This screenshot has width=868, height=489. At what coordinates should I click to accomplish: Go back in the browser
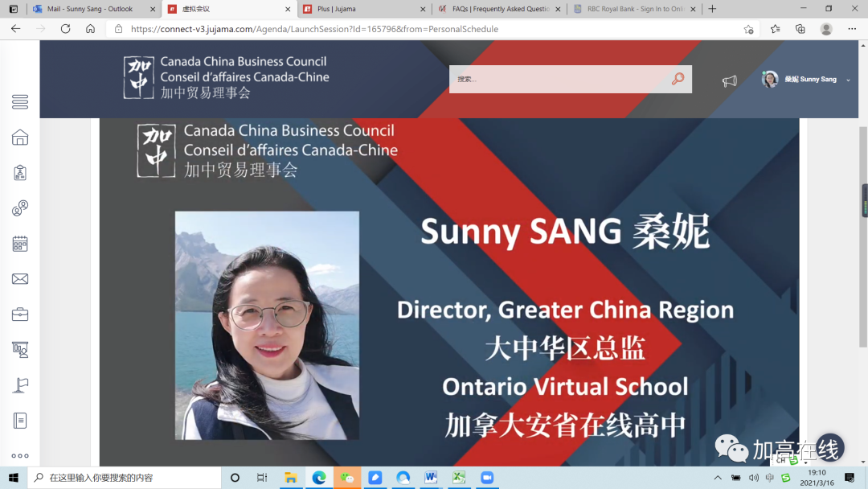[15, 29]
